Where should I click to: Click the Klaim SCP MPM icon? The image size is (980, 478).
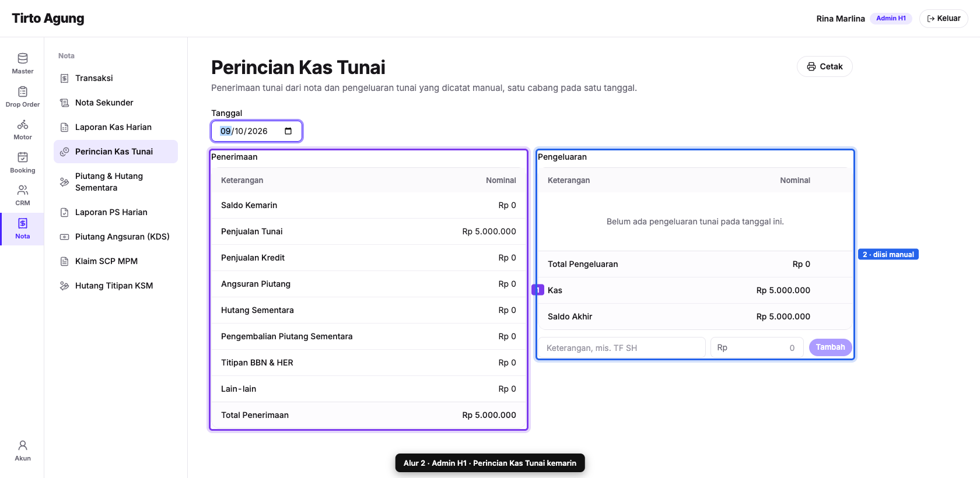tap(65, 261)
